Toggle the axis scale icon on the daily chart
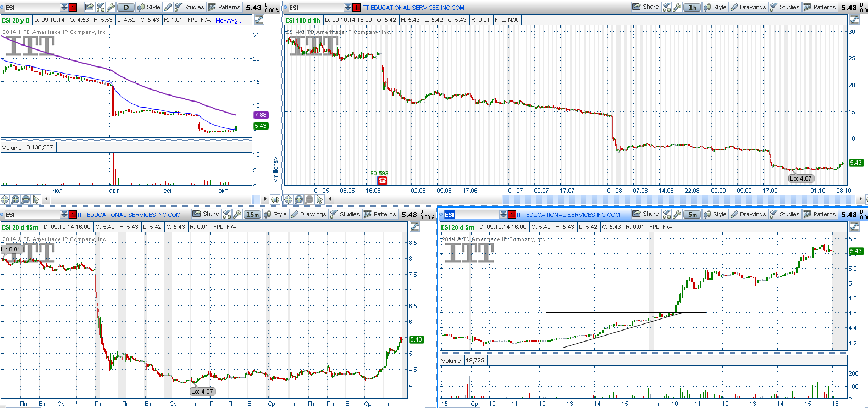The height and width of the screenshot is (408, 868). click(259, 20)
